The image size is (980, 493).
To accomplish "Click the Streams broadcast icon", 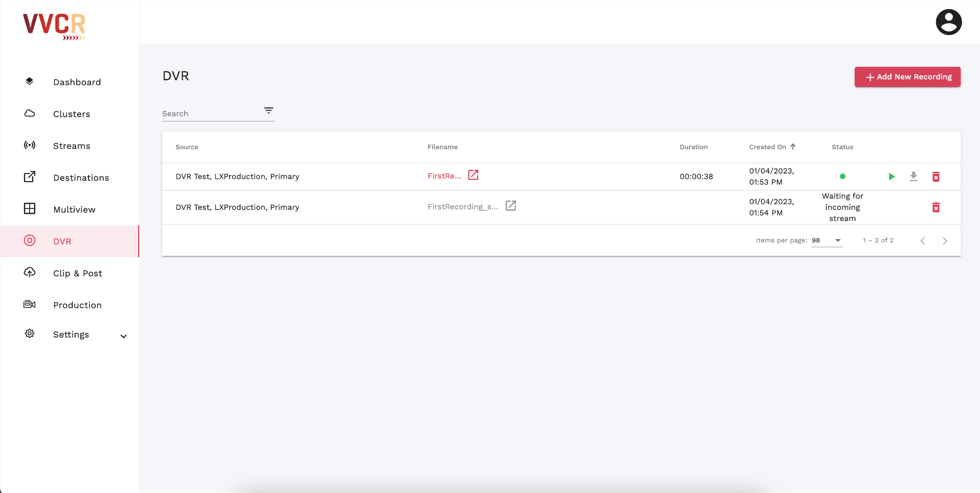I will 30,145.
